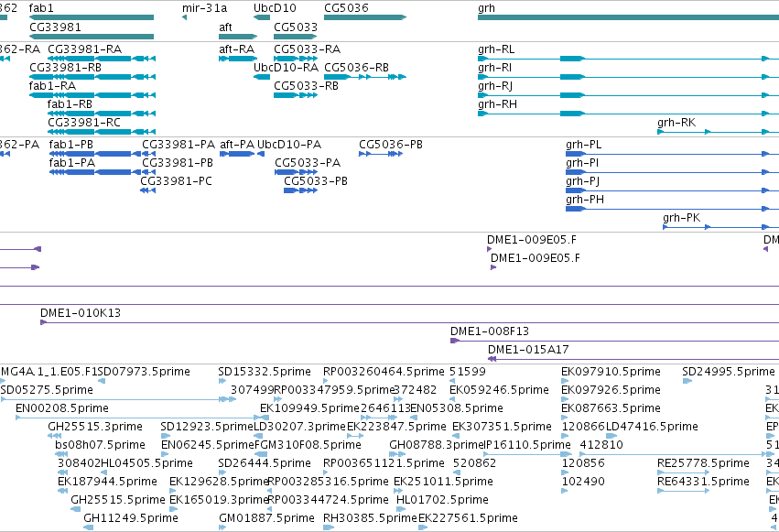Click the aft gene bar

(238, 37)
